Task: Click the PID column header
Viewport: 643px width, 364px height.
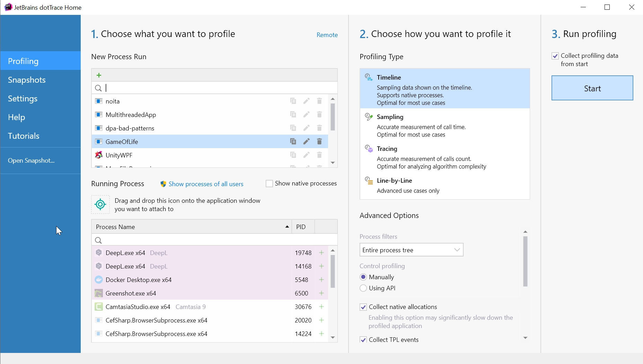Action: [303, 227]
